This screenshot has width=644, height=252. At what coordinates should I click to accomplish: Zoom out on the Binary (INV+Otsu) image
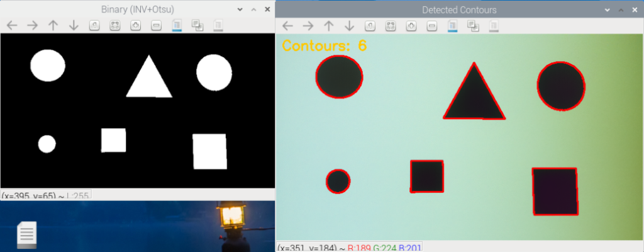click(156, 25)
